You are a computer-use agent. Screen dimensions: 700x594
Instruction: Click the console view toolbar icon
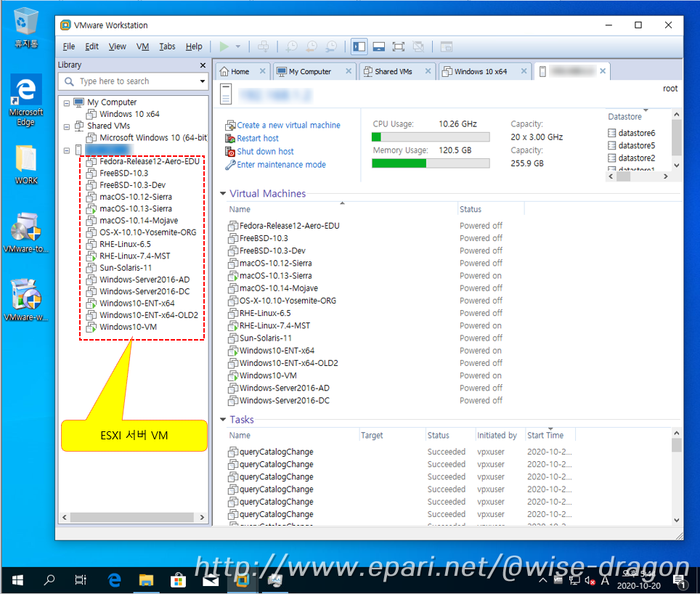[x=447, y=46]
